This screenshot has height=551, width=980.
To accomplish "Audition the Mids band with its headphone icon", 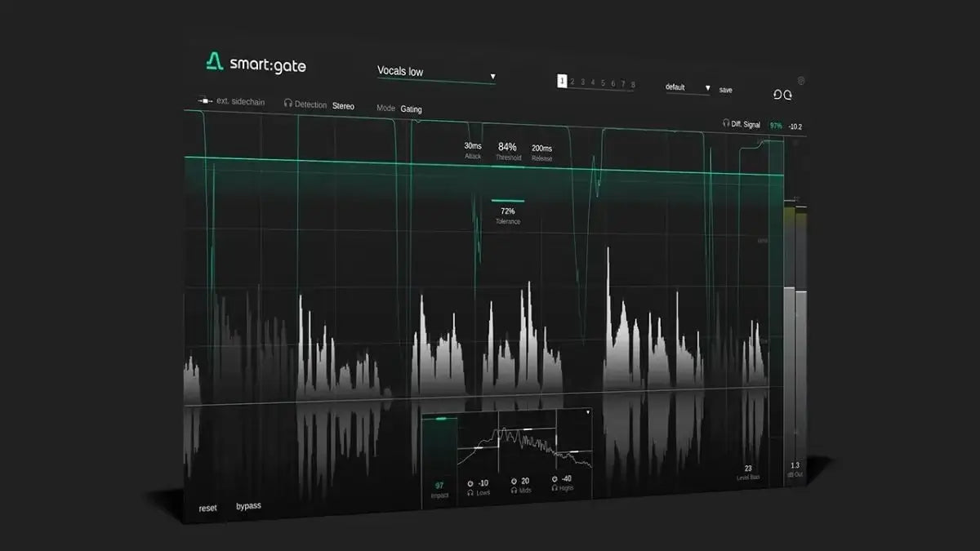I will click(x=514, y=490).
